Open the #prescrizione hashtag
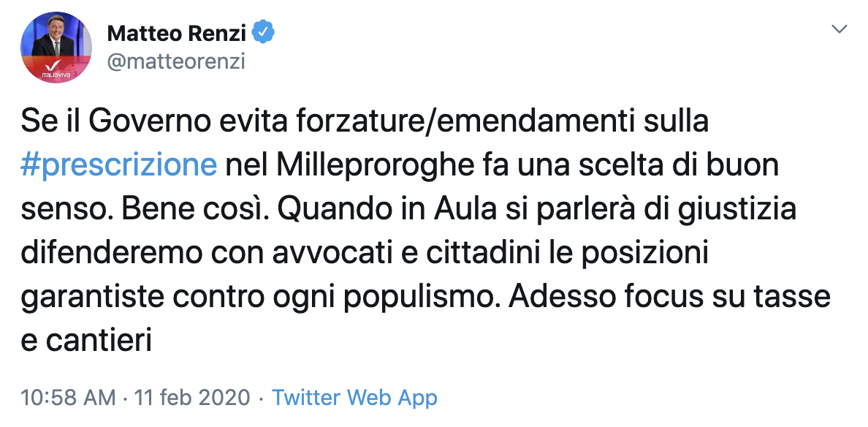This screenshot has width=868, height=427. pyautogui.click(x=119, y=165)
